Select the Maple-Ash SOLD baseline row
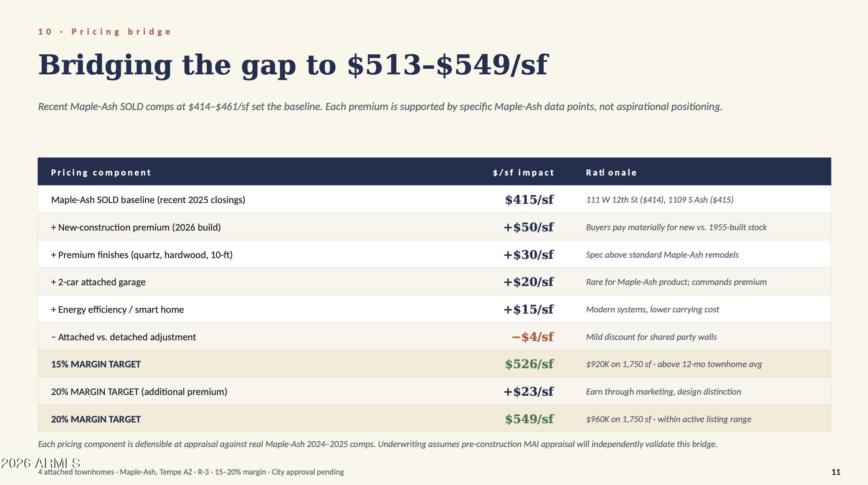The height and width of the screenshot is (485, 868). pos(434,199)
